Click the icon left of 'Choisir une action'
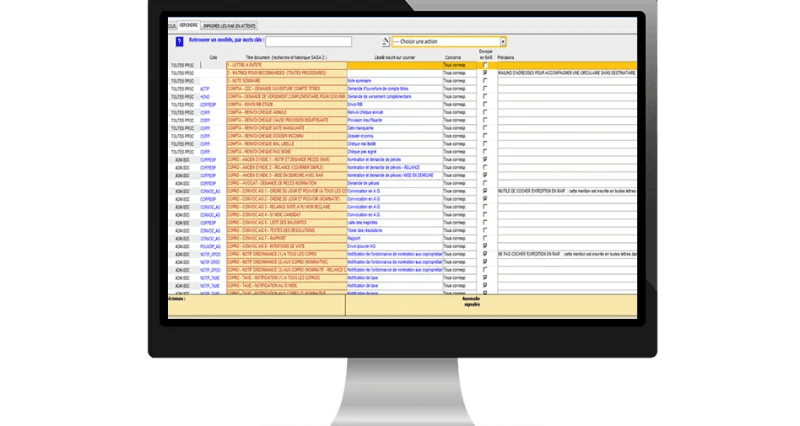800x426 pixels. pyautogui.click(x=384, y=42)
